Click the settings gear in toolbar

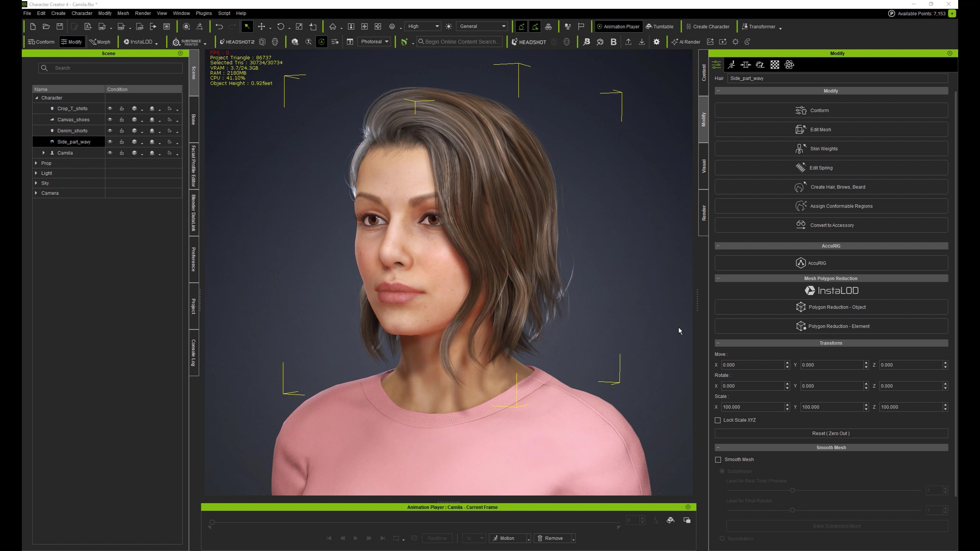[x=657, y=42]
